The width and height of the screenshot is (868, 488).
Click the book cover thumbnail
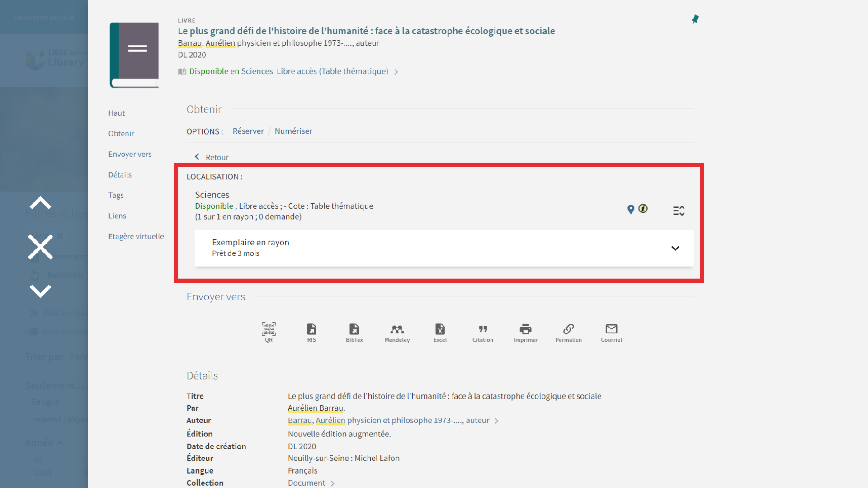coord(134,55)
